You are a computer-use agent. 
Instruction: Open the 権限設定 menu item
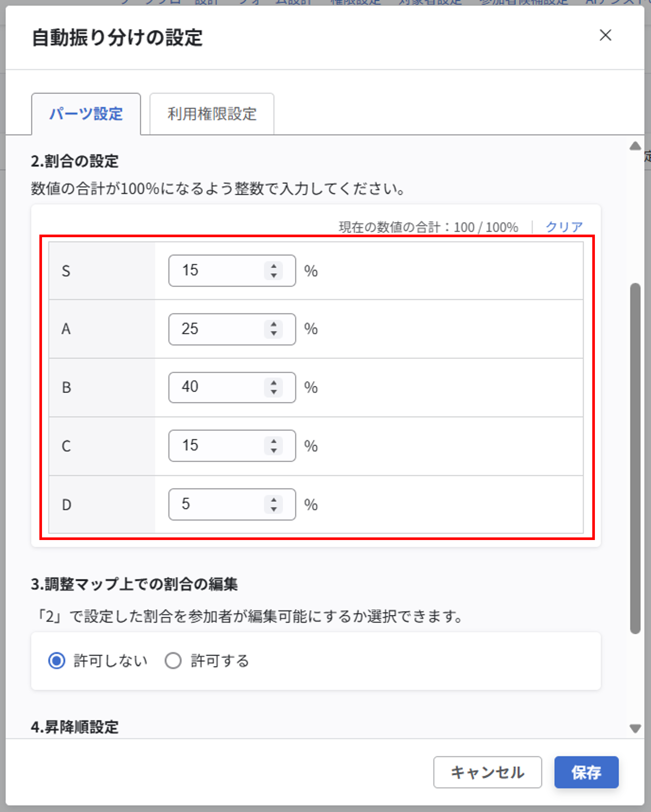[355, 3]
